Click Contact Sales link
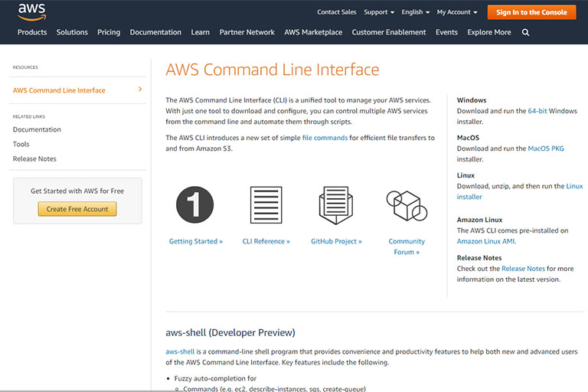The image size is (588, 392). coord(337,12)
